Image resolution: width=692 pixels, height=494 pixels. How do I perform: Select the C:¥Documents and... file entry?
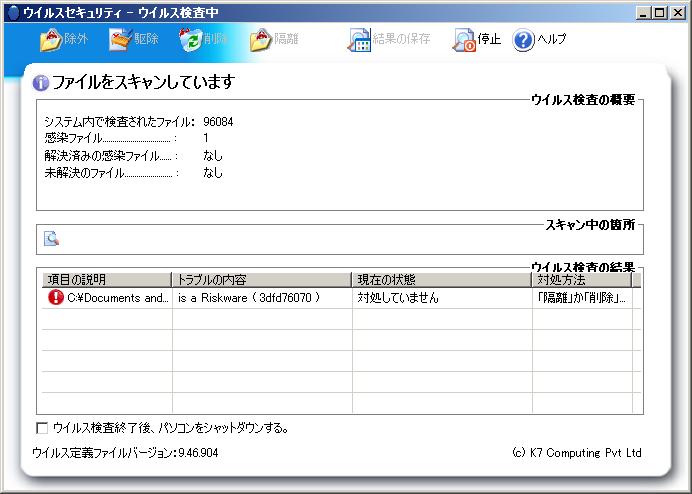coord(118,298)
